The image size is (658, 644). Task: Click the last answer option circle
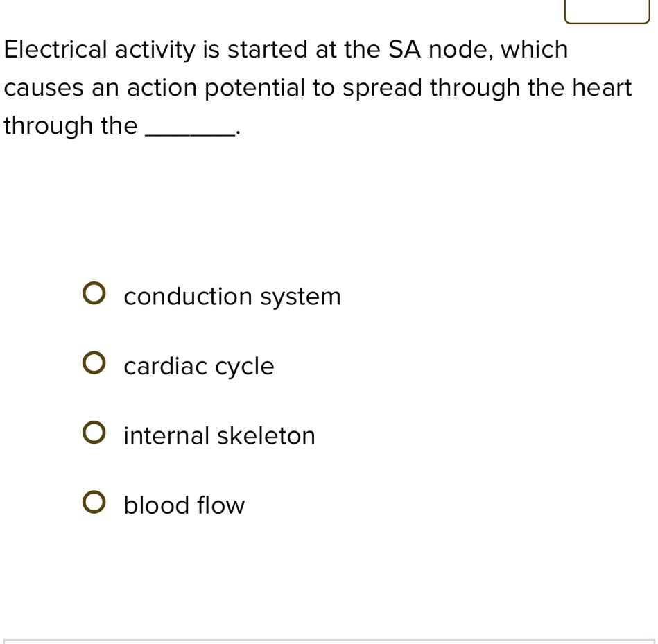(95, 502)
